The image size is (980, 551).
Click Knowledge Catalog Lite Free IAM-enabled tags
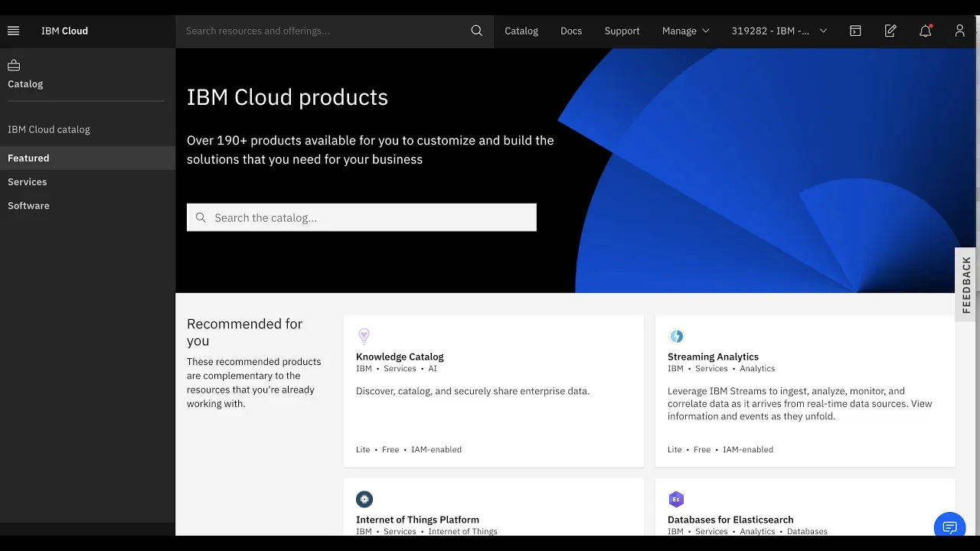[409, 449]
